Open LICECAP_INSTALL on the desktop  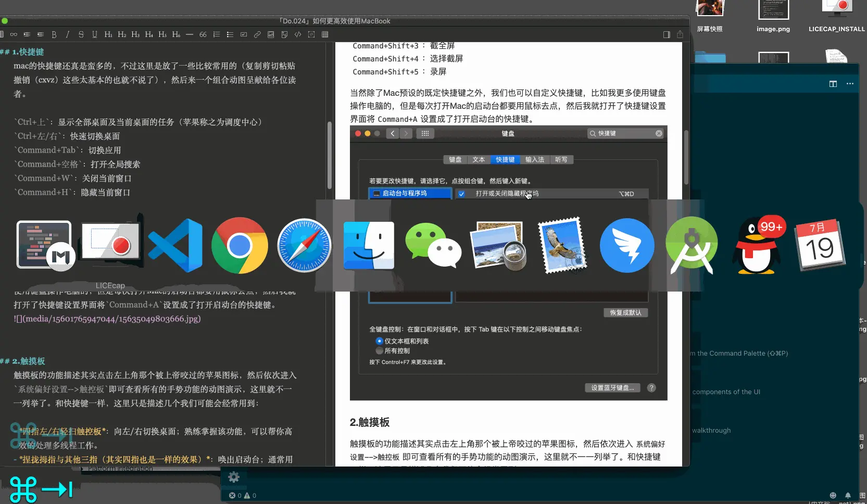coord(837,17)
